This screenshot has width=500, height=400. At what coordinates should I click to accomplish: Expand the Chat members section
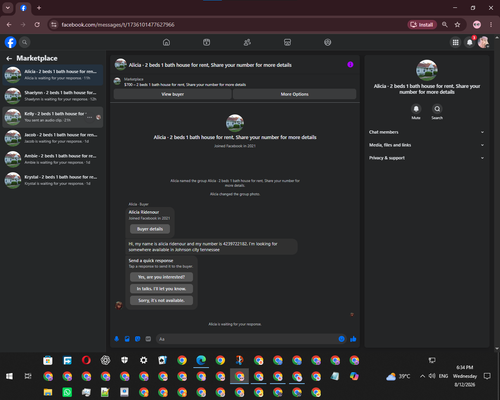click(427, 132)
